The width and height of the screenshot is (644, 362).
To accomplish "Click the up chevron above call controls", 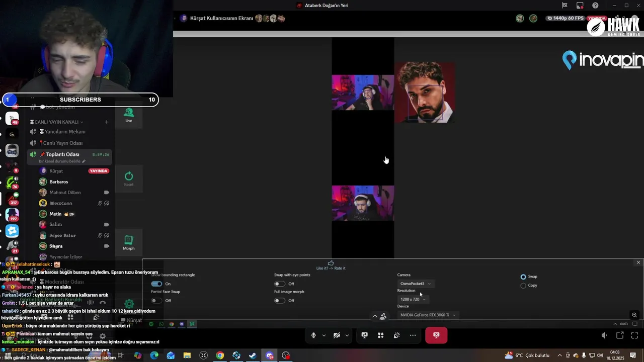I will tap(374, 316).
